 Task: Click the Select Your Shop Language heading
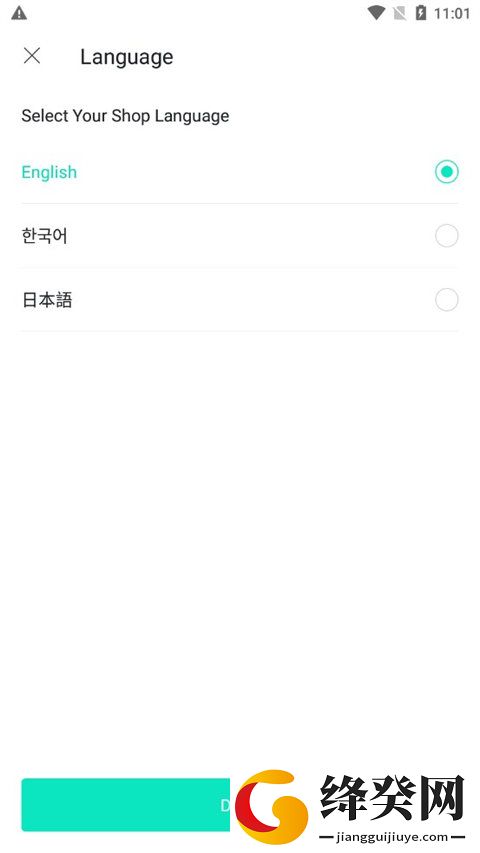(x=125, y=116)
